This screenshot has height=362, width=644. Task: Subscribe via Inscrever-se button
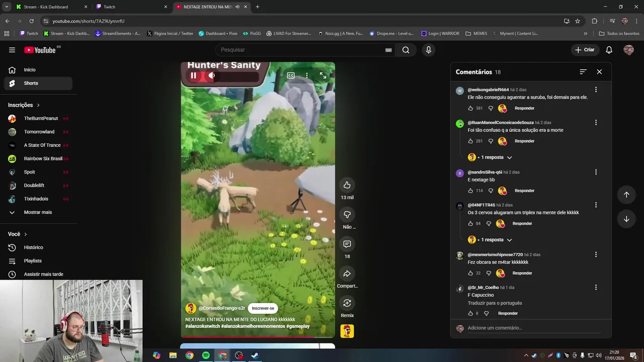[263, 308]
